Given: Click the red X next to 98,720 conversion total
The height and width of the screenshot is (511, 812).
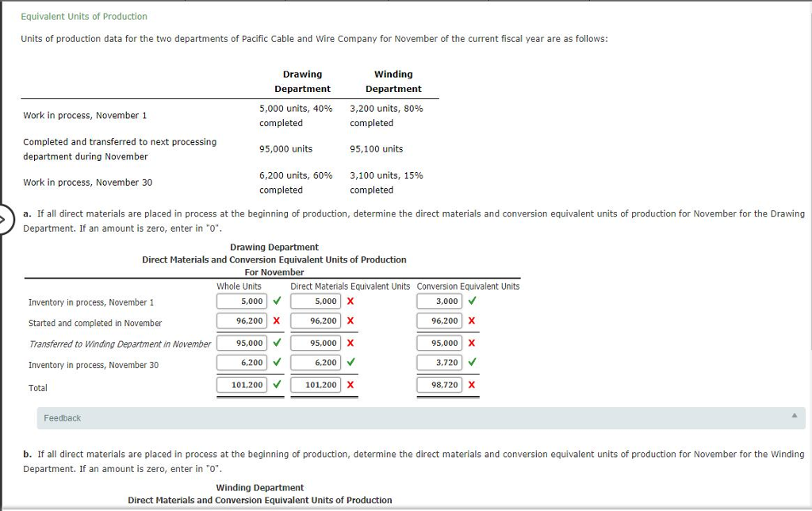Looking at the screenshot, I should pyautogui.click(x=471, y=385).
